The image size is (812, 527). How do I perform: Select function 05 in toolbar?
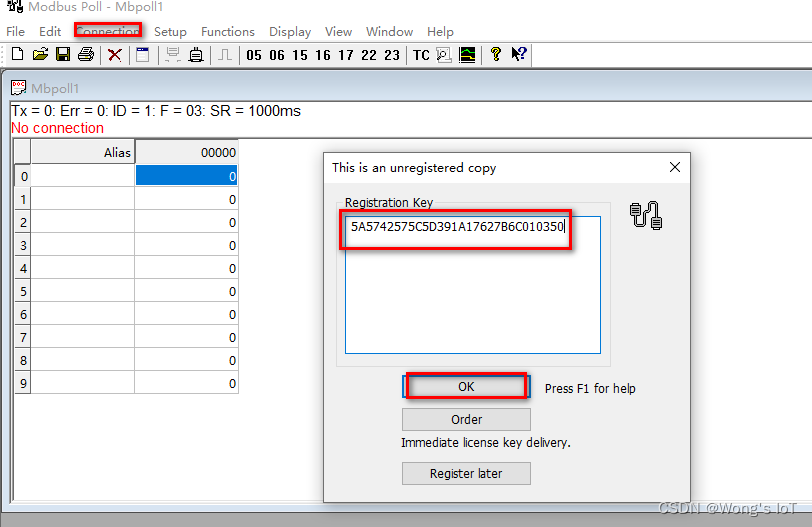click(254, 55)
